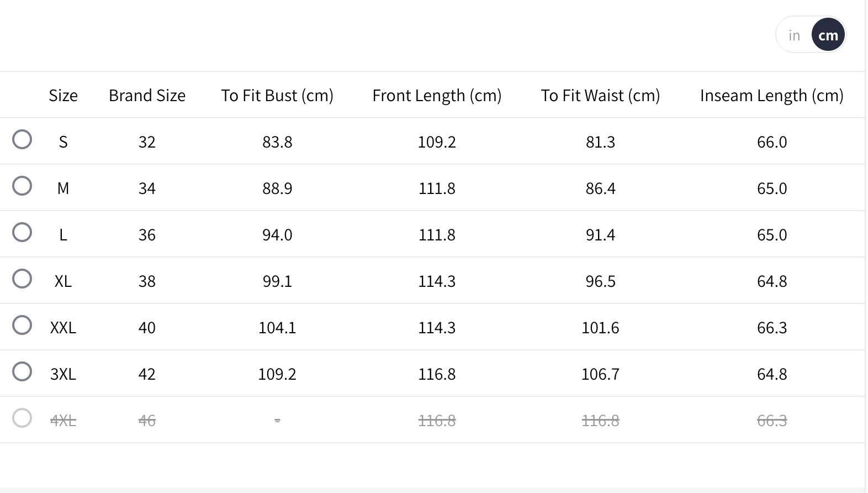Click brand size 32 in S row
Viewport: 868px width, 493px height.
[x=147, y=142]
